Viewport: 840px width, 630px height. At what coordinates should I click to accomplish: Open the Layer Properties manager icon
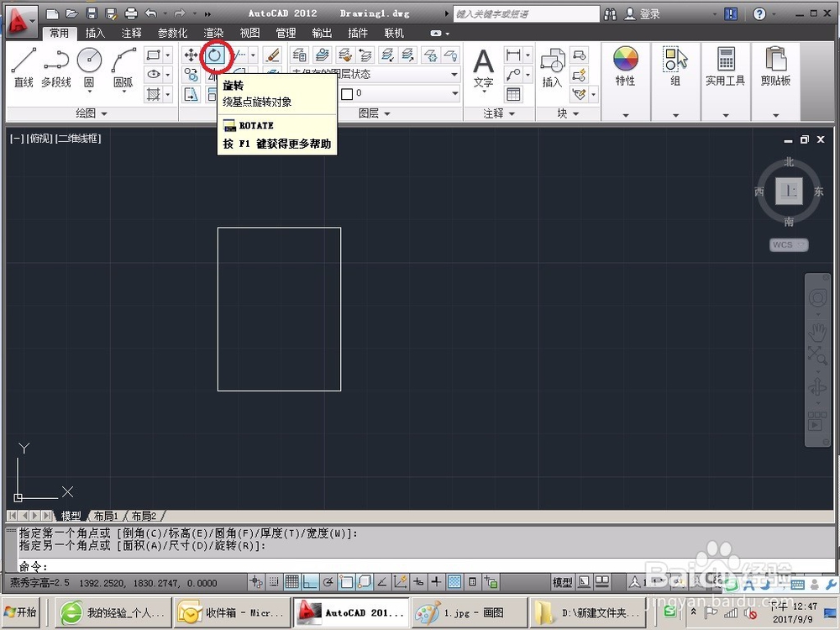tap(300, 55)
